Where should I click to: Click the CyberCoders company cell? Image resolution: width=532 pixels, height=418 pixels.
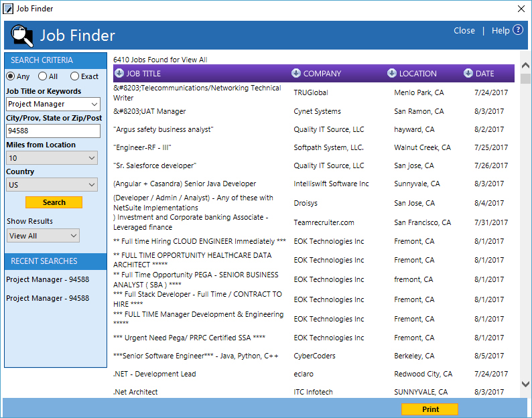(x=314, y=356)
